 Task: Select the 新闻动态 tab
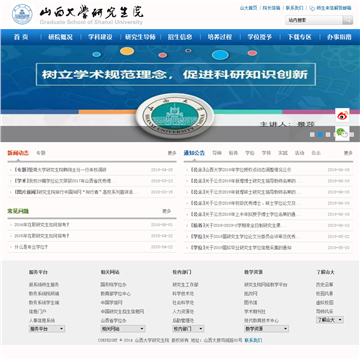(18, 153)
